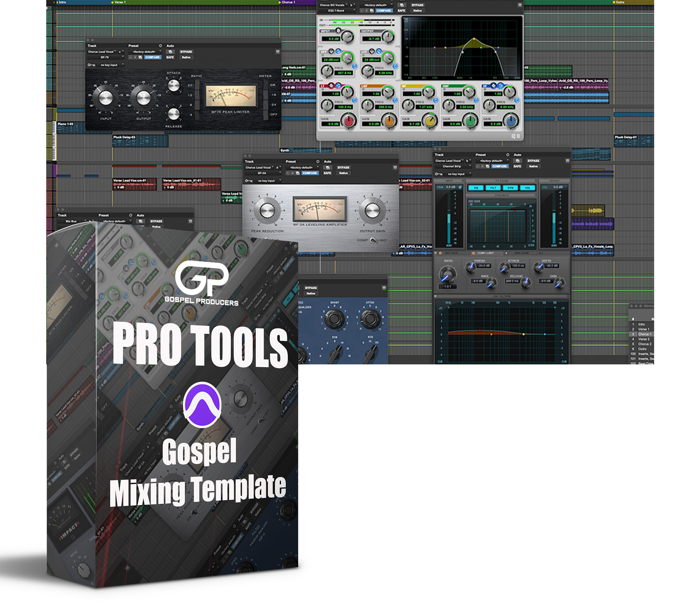Image resolution: width=700 pixels, height=612 pixels.
Task: Click the settings copy icon in BF-76 window
Action: click(140, 57)
